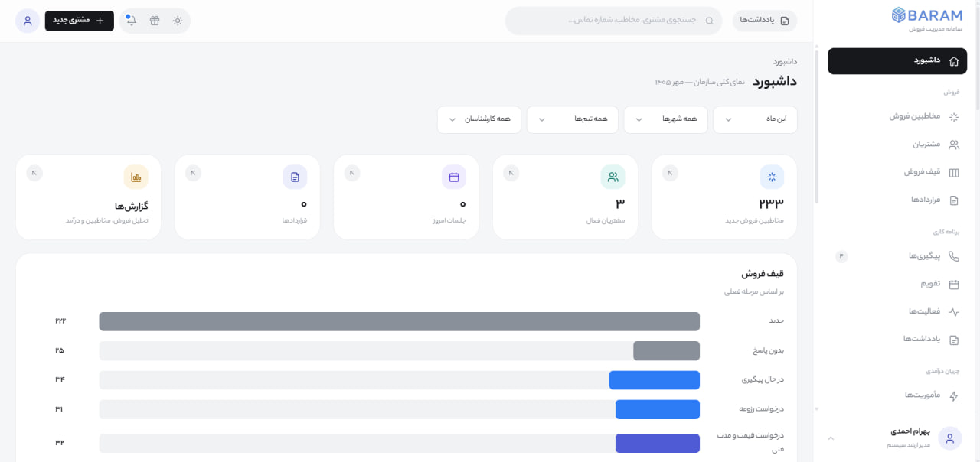The width and height of the screenshot is (980, 462).
Task: Click بهرام احمدی avatar in sidebar footer
Action: click(950, 438)
